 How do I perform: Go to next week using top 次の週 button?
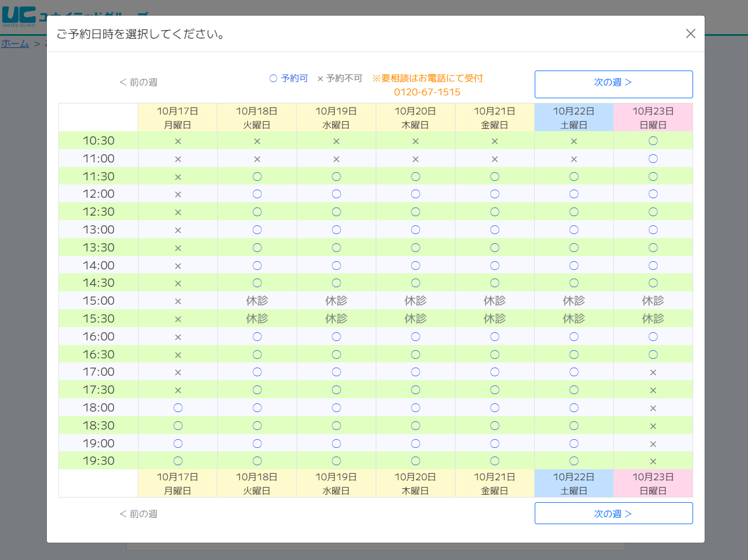point(613,84)
